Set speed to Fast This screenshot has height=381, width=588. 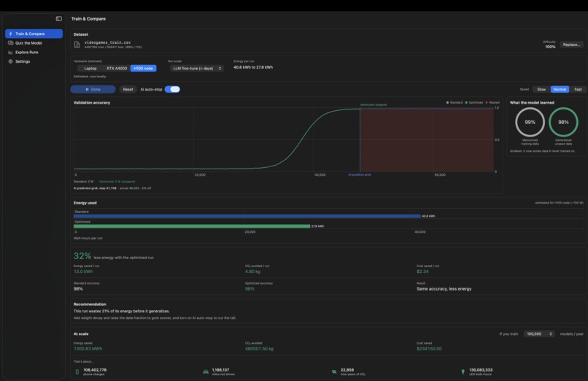click(578, 89)
